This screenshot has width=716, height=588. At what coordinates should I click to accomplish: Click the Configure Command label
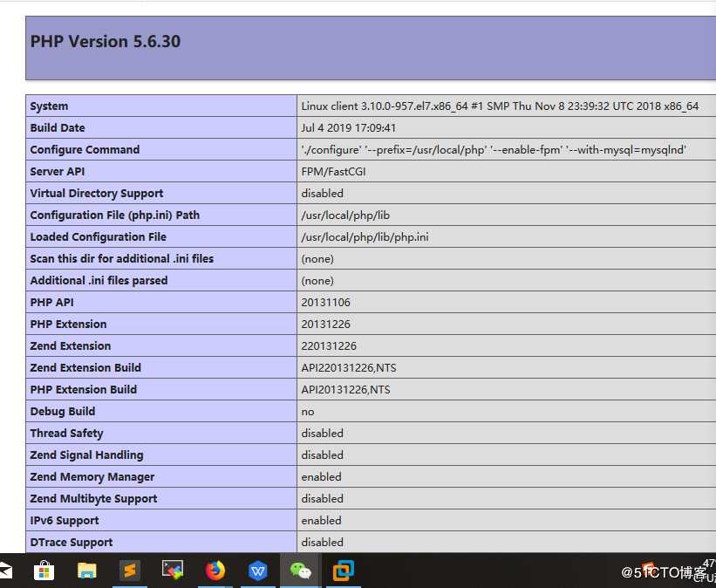pos(85,150)
